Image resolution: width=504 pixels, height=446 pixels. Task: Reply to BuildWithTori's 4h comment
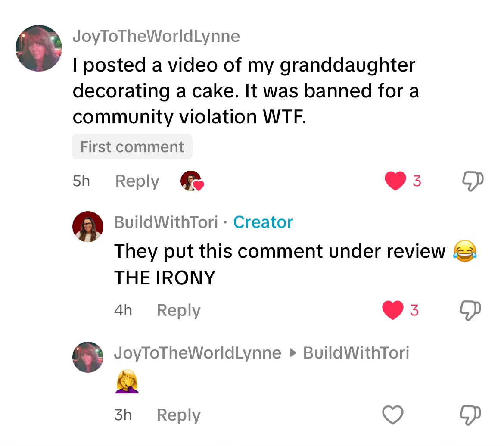178,311
